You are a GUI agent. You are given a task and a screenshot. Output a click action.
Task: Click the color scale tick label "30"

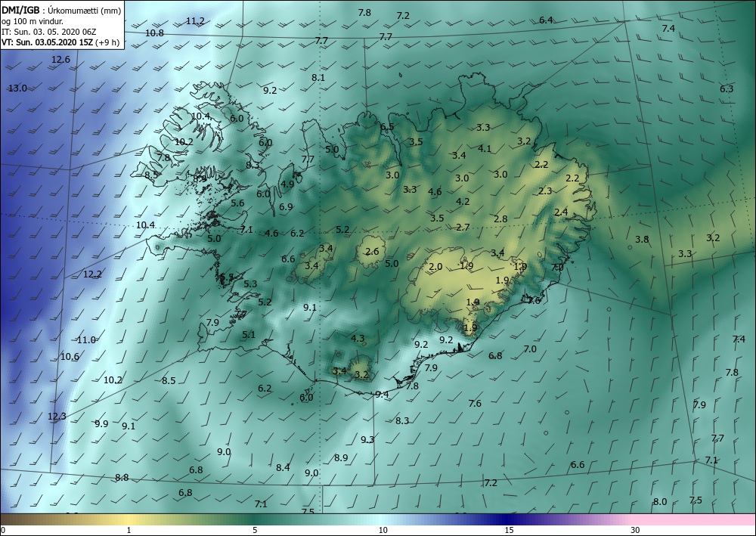point(636,530)
